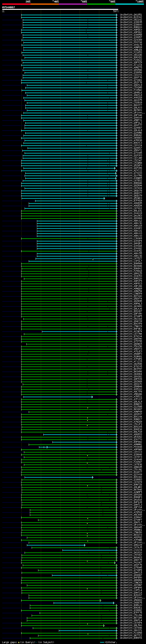146x644 pixels.
Task: Select the UniRef100_P25818 label
Action: [x=131, y=271]
